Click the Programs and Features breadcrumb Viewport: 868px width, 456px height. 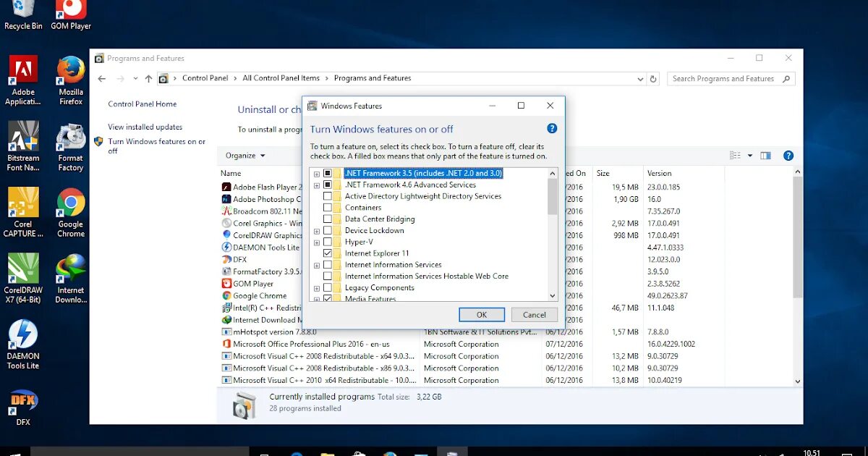click(x=373, y=78)
